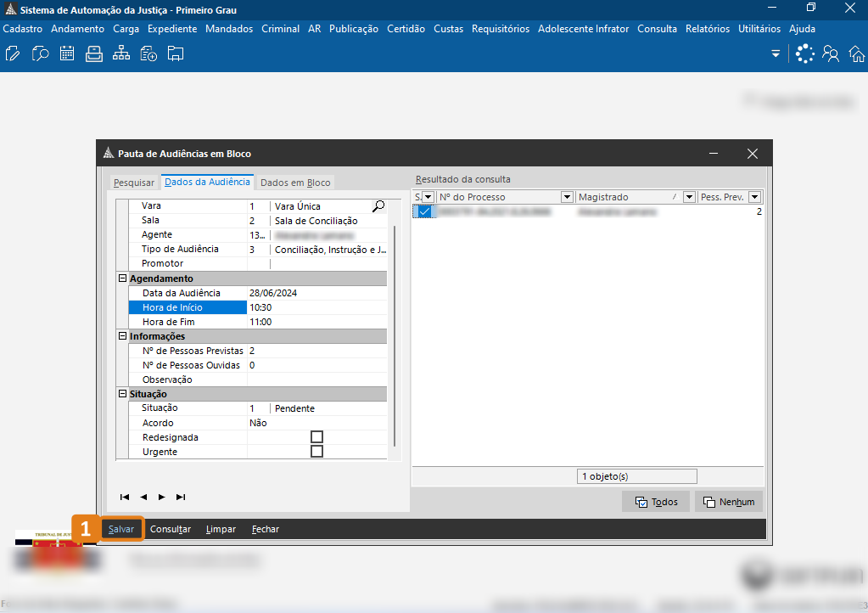Viewport: 868px width, 613px height.
Task: Click the Fechar button
Action: pos(266,529)
